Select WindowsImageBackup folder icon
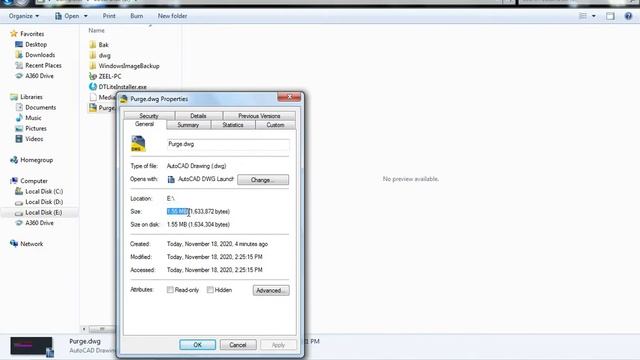The image size is (640, 360). 93,66
